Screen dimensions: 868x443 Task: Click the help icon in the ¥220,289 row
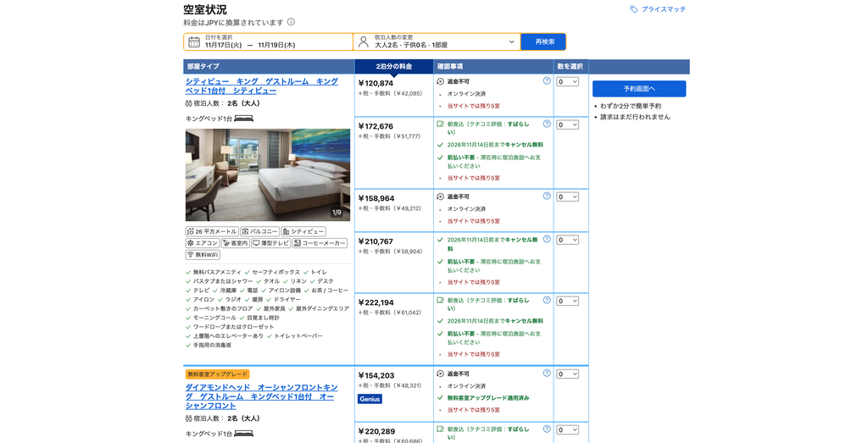point(547,429)
